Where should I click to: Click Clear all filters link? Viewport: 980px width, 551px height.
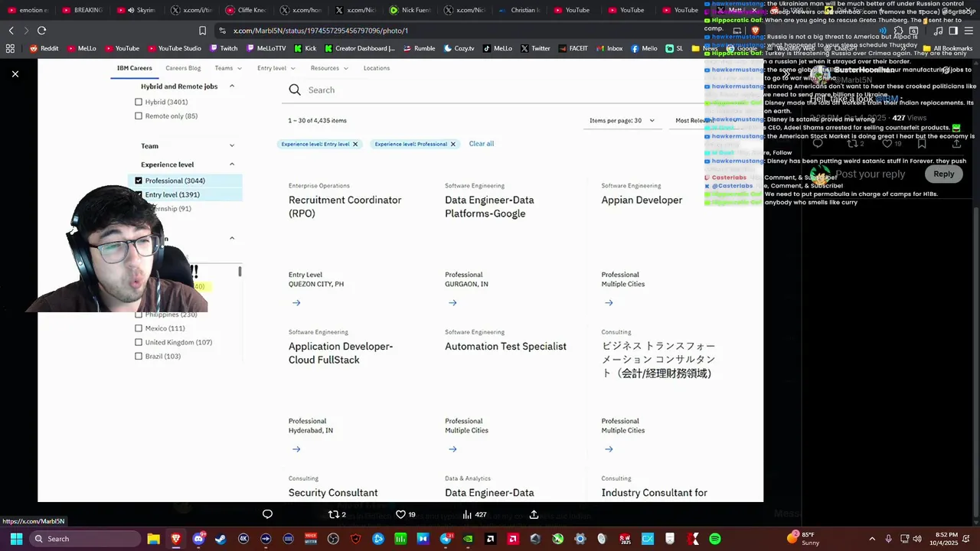[482, 144]
